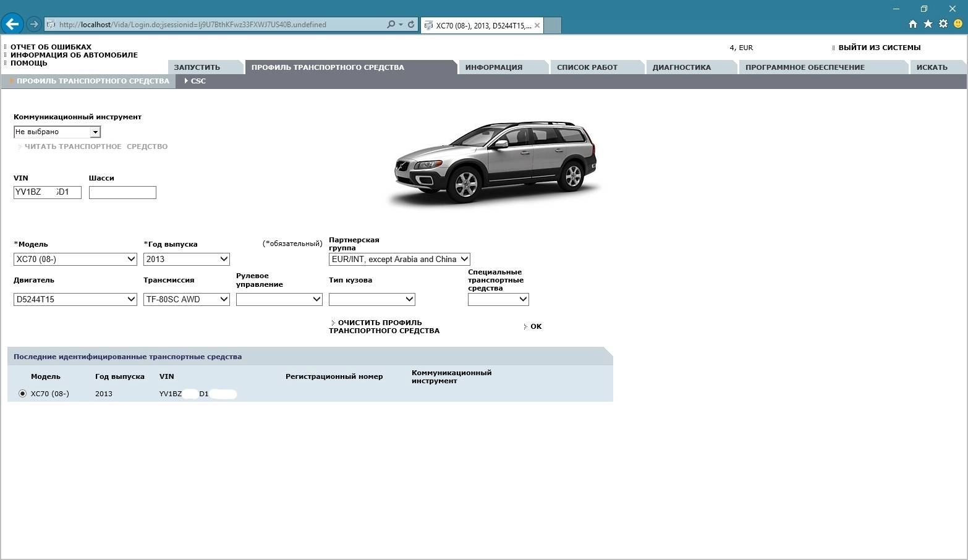The width and height of the screenshot is (968, 560).
Task: Click the smiley feedback icon
Action: point(958,24)
